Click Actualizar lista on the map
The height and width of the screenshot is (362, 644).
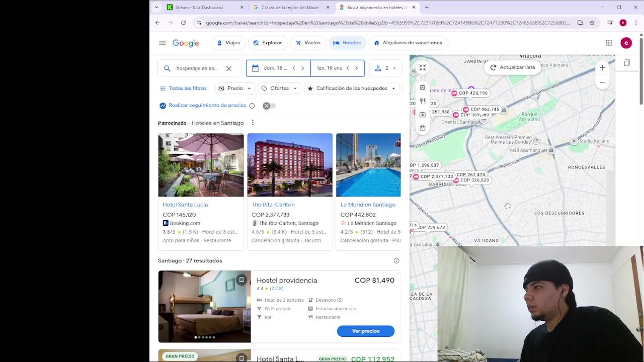click(512, 67)
